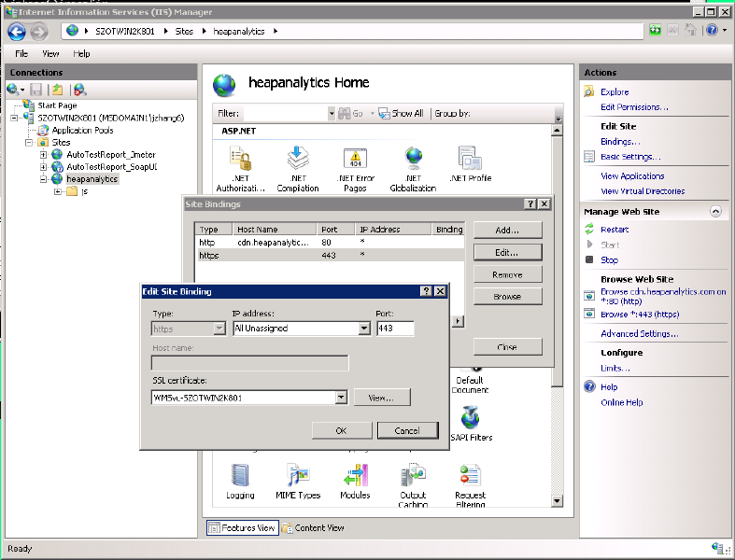
Task: Expand the AutoTestReport_SoapUI site node
Action: (43, 167)
